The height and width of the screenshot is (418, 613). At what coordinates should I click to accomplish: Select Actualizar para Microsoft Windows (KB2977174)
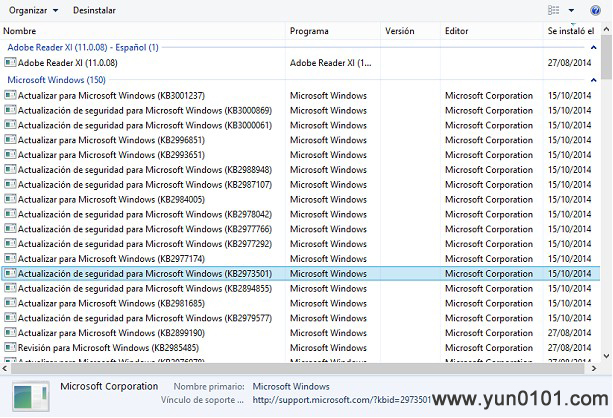[x=111, y=259]
